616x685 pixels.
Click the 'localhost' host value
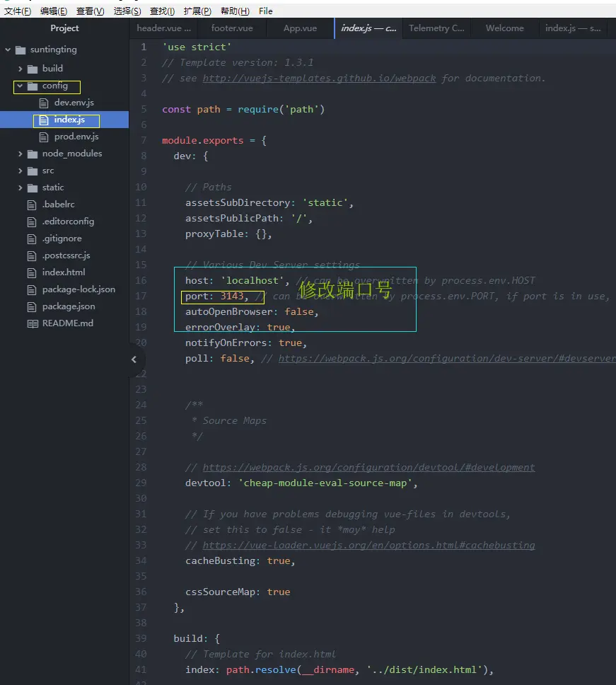coord(252,281)
